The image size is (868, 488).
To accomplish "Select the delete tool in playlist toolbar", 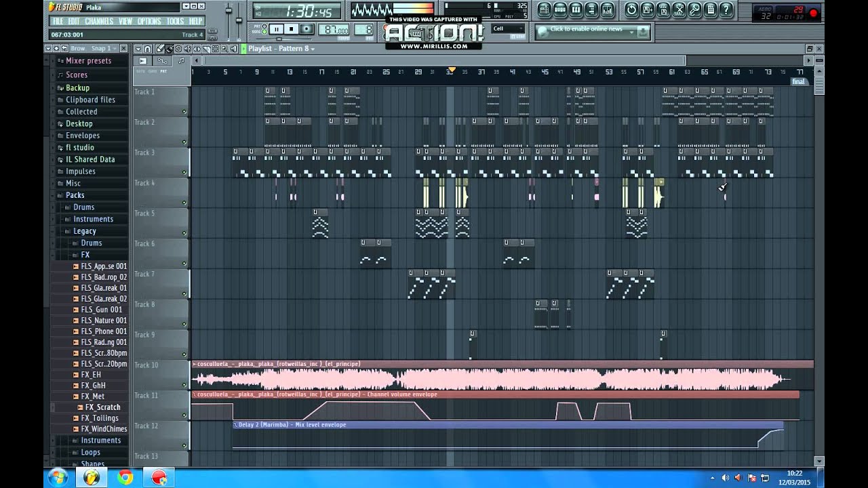I will click(x=178, y=49).
